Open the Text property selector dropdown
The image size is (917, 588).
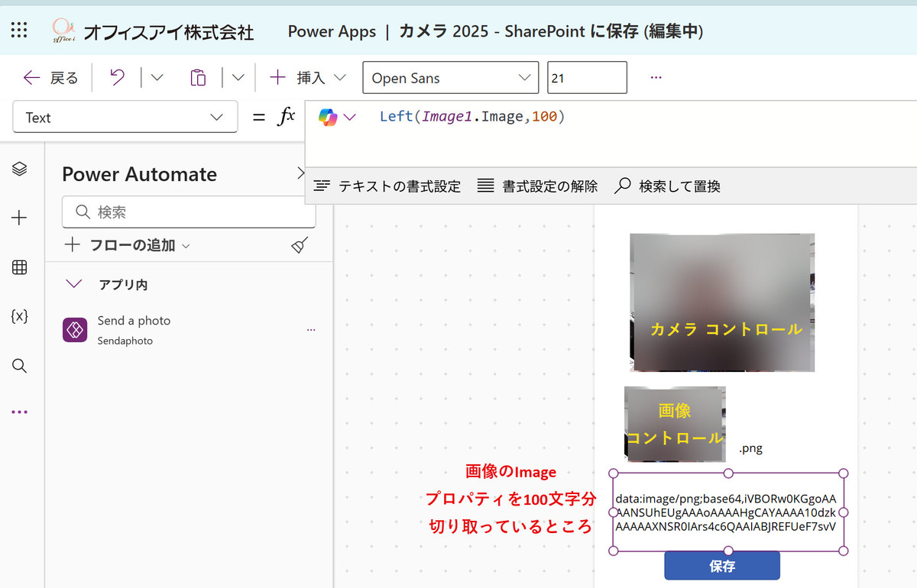[x=125, y=118]
